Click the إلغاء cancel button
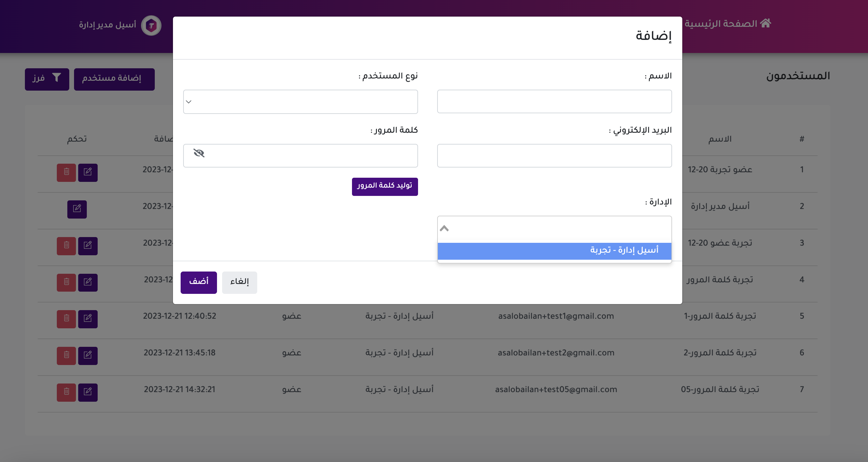Viewport: 868px width, 462px height. coord(239,282)
